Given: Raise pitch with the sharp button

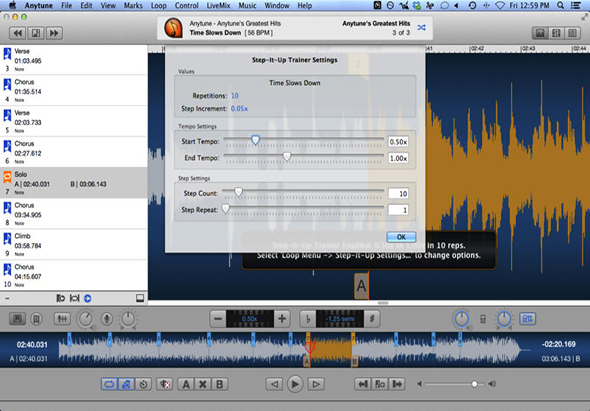Looking at the screenshot, I should (x=372, y=319).
